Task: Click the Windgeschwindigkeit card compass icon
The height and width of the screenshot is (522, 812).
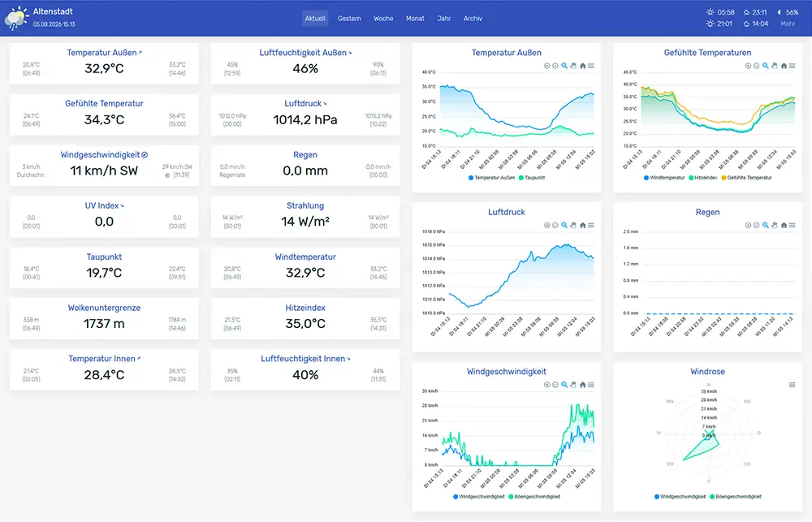Action: click(145, 155)
